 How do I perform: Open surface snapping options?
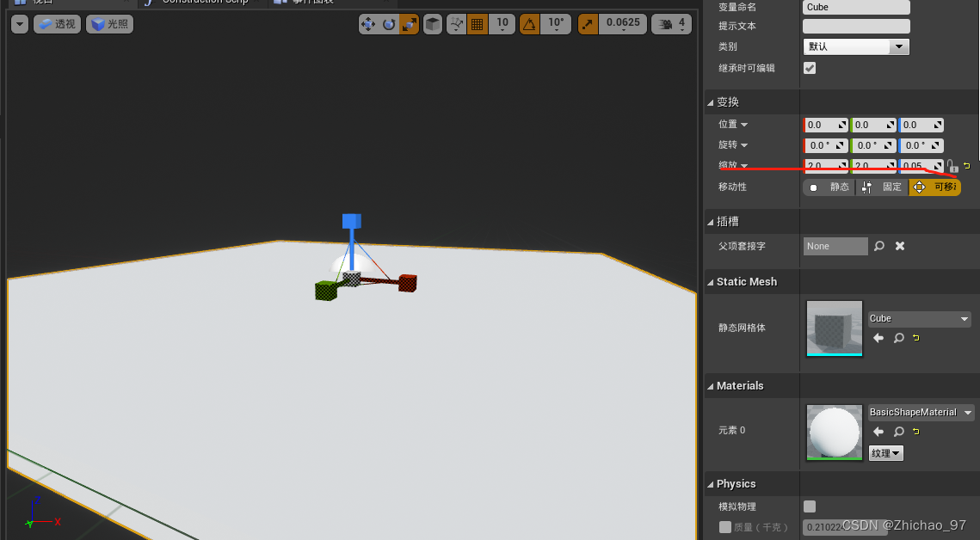click(x=457, y=24)
